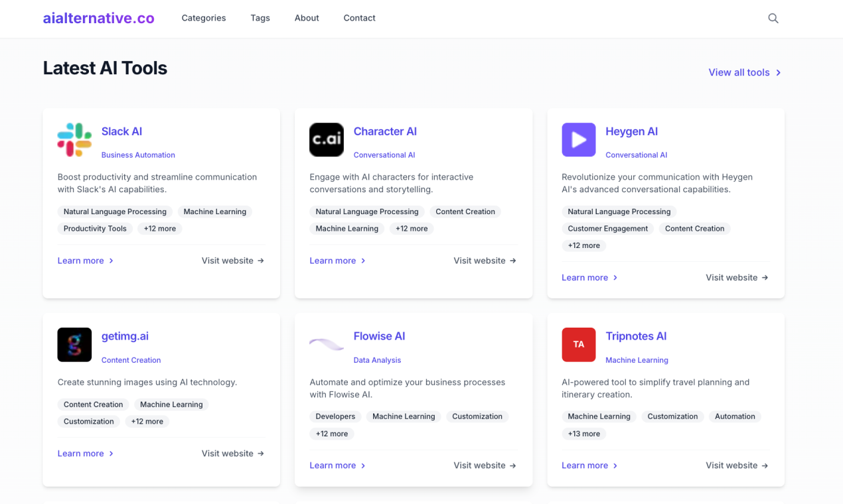The height and width of the screenshot is (504, 843).
Task: Open the Tripnotes AI title link
Action: (x=636, y=336)
